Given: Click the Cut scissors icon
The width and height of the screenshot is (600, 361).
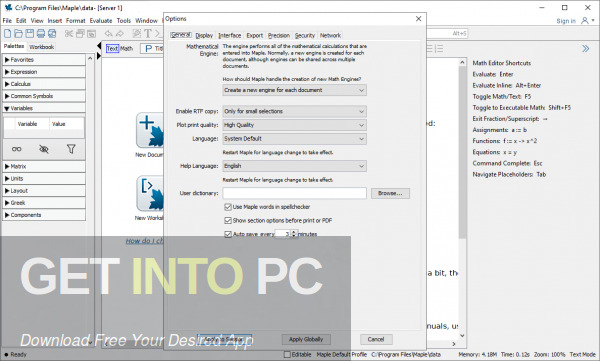Looking at the screenshot, I should [69, 34].
